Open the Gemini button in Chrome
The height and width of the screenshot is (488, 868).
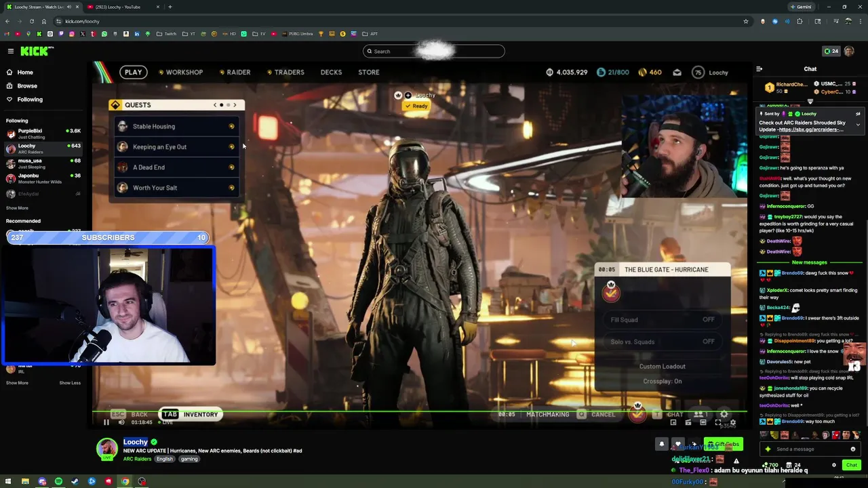801,7
